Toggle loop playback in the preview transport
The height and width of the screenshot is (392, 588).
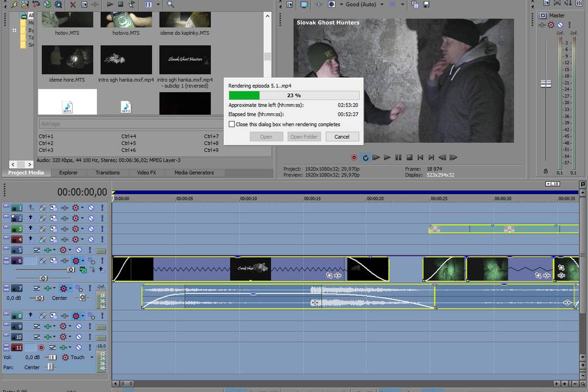coord(365,158)
